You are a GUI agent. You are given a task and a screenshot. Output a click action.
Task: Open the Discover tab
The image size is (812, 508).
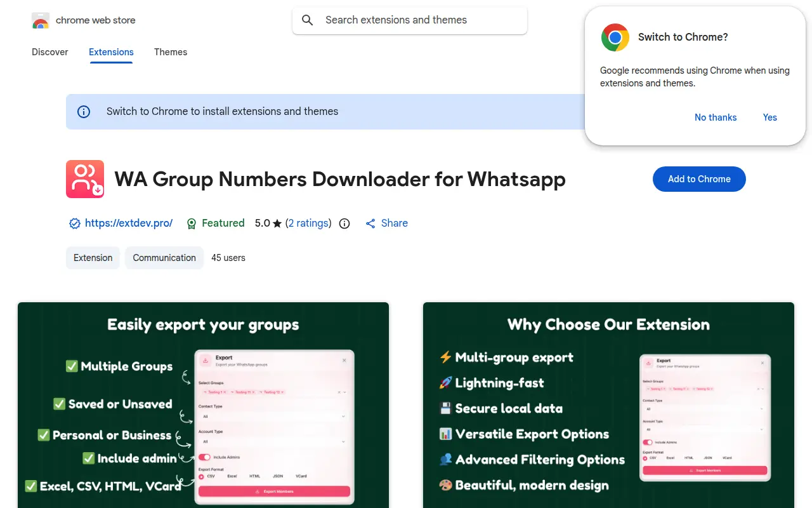click(50, 52)
